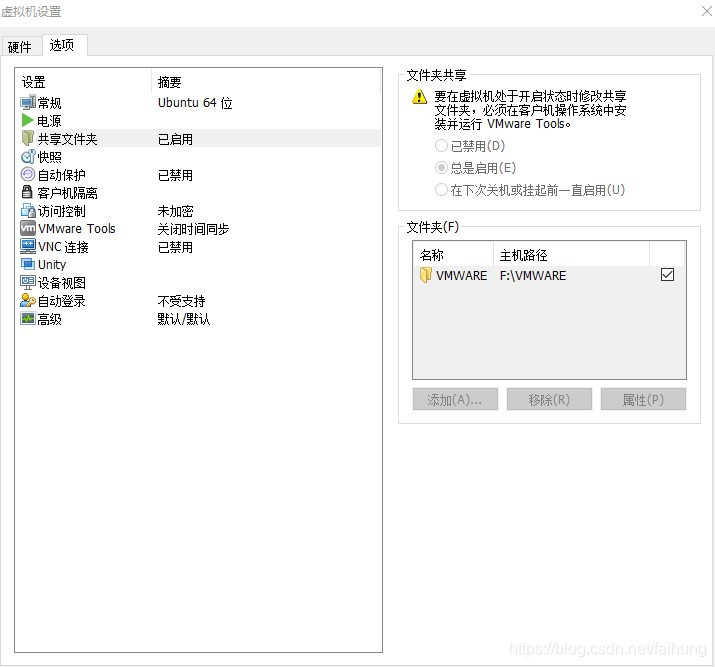Click the 'Ubuntu 64 位' summary text
This screenshot has width=715, height=667.
pyautogui.click(x=195, y=103)
